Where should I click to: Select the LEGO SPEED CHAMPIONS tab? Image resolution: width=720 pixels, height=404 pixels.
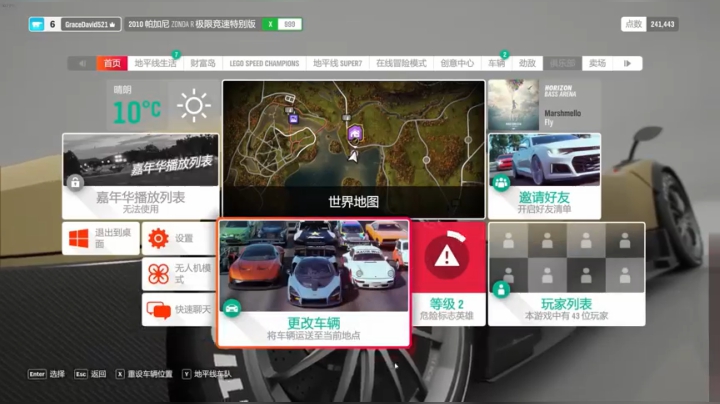[x=264, y=63]
